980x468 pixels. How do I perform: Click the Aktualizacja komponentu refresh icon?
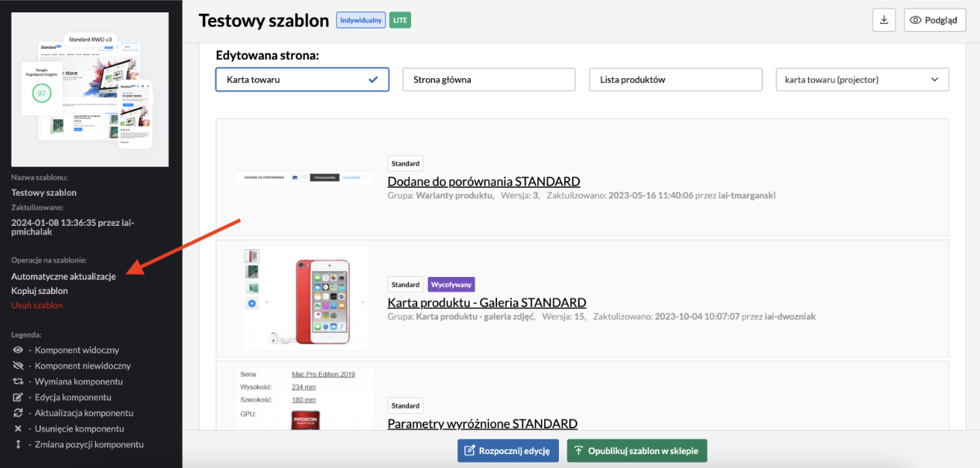tap(18, 413)
